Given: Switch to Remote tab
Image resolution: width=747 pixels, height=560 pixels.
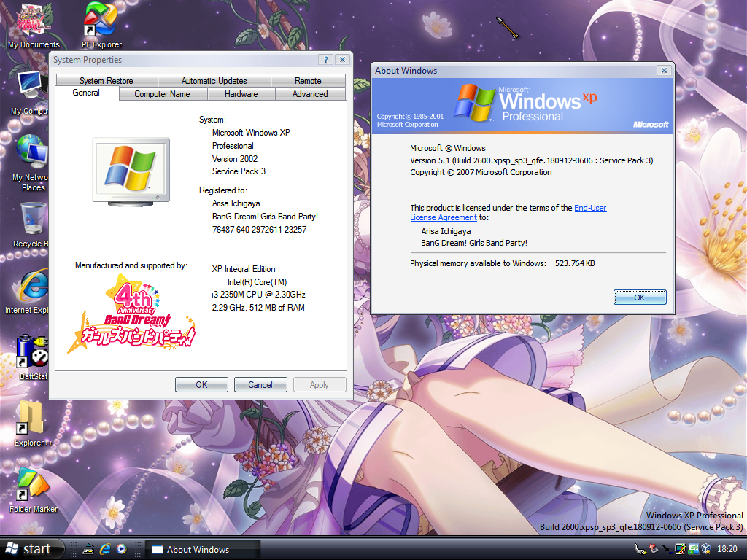Looking at the screenshot, I should (308, 80).
